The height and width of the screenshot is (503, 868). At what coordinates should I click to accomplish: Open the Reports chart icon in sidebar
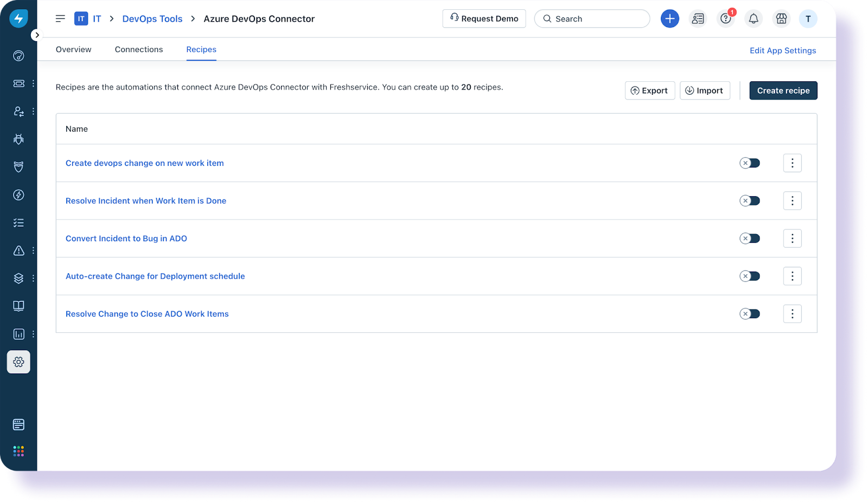18,334
